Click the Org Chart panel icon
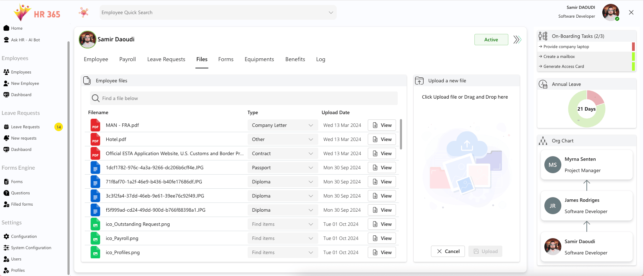The image size is (644, 276). [543, 141]
